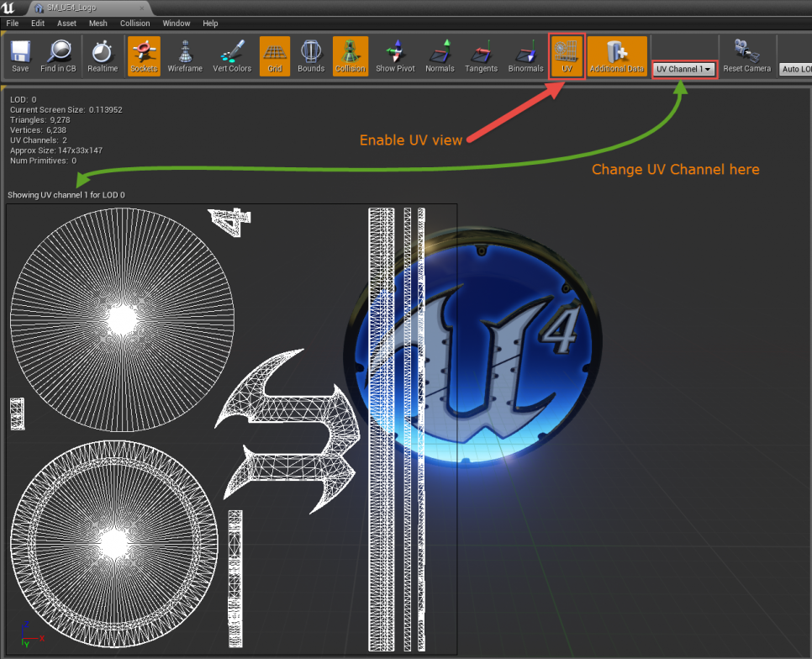Click the Vertices: 6,238 stat text

click(38, 130)
